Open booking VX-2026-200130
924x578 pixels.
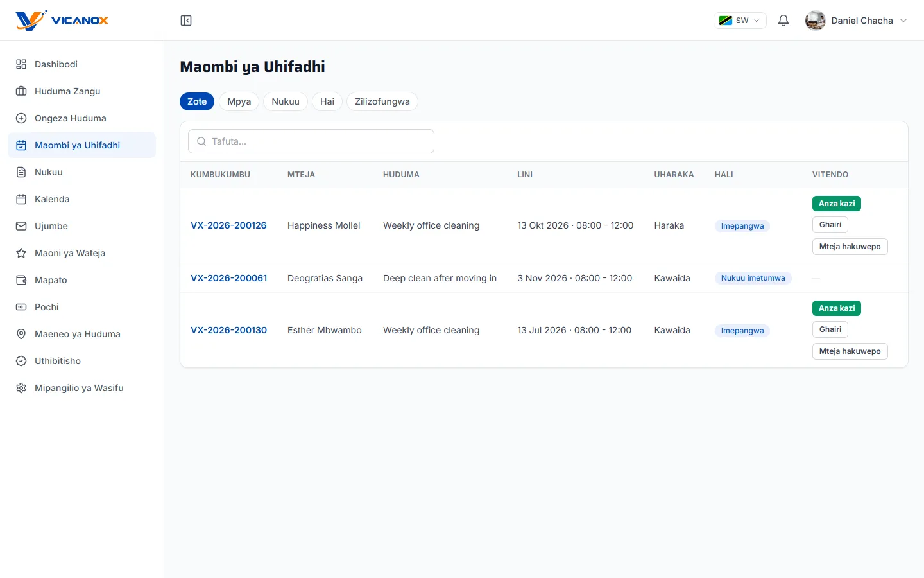pyautogui.click(x=229, y=330)
